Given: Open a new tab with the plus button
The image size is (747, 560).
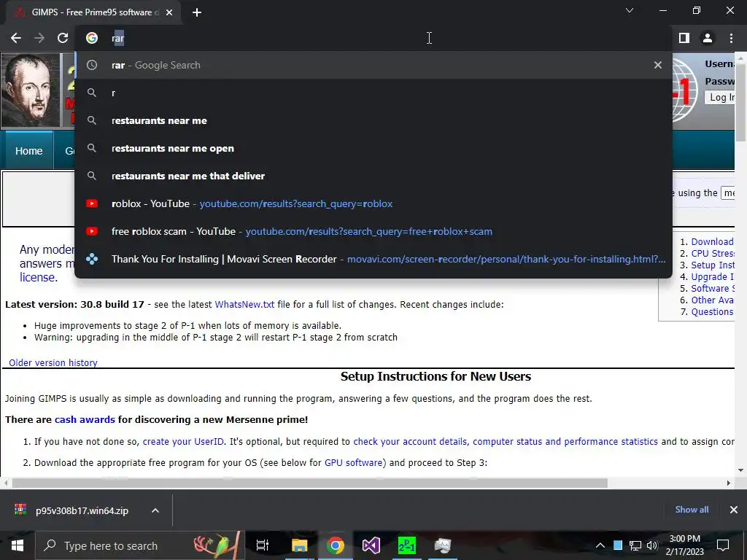Looking at the screenshot, I should (x=197, y=13).
